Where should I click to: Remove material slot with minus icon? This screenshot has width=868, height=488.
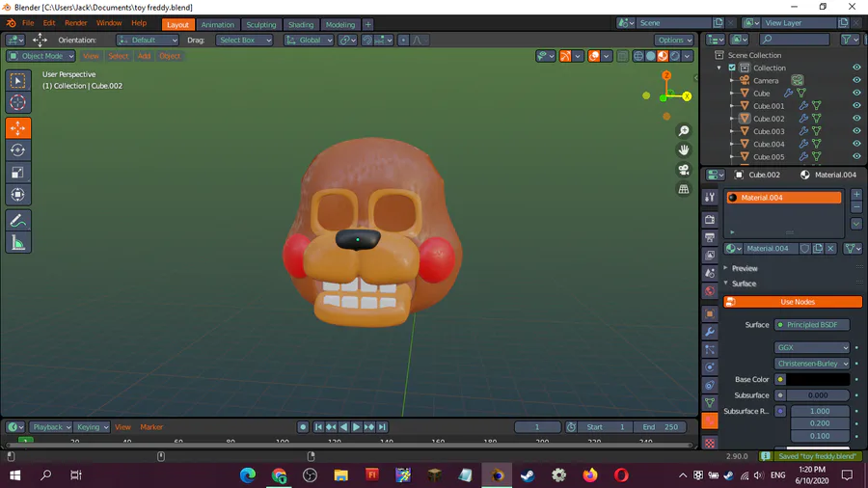[x=856, y=207]
